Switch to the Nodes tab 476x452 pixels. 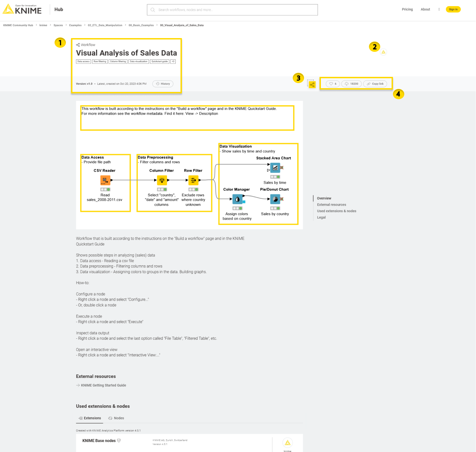pos(116,418)
